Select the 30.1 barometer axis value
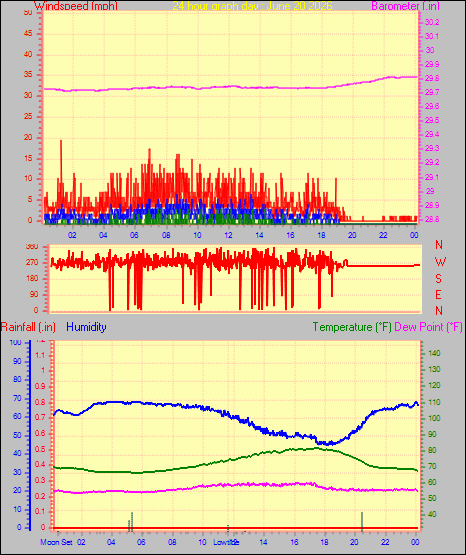 pyautogui.click(x=432, y=36)
